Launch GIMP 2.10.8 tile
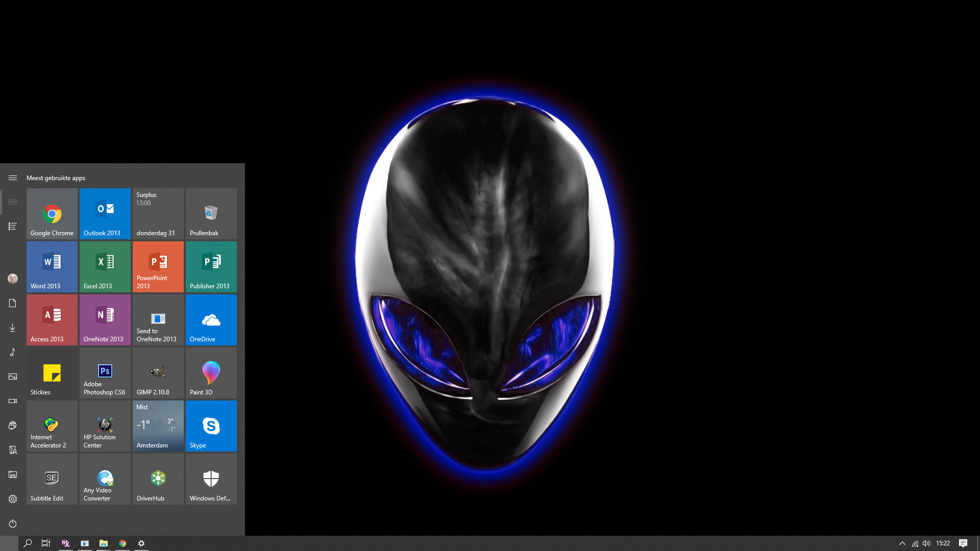 coord(158,373)
